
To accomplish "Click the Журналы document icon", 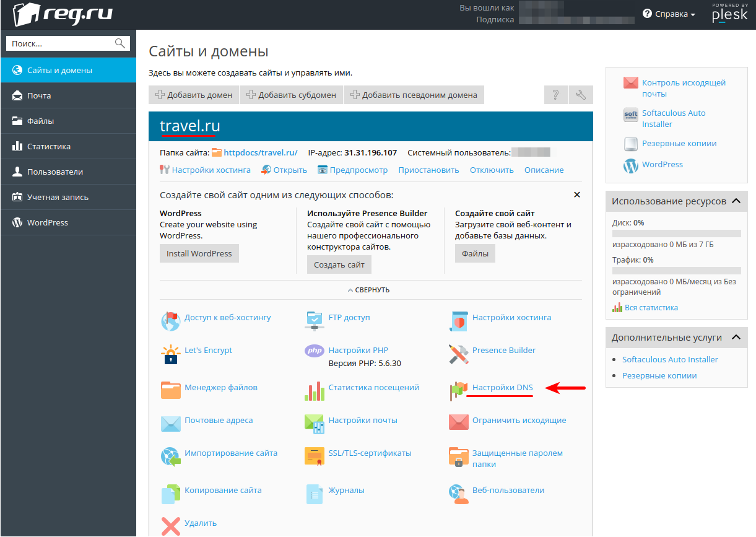I will coord(315,494).
